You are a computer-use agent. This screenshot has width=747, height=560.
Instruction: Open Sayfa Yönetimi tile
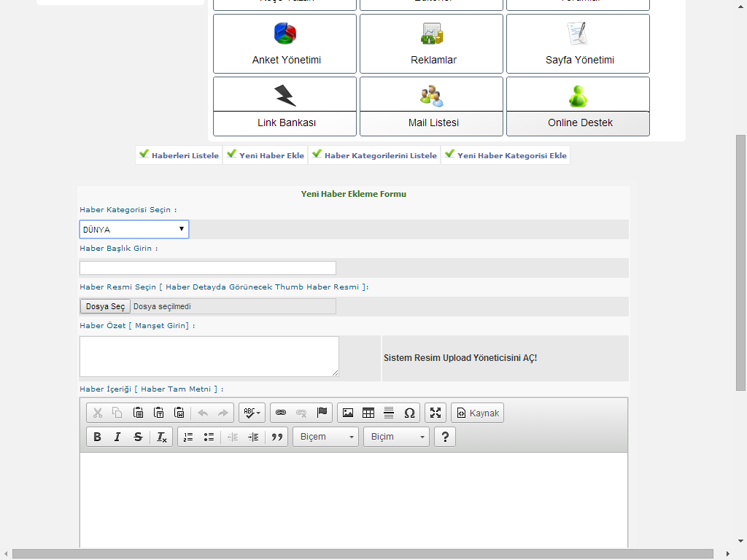pyautogui.click(x=578, y=44)
